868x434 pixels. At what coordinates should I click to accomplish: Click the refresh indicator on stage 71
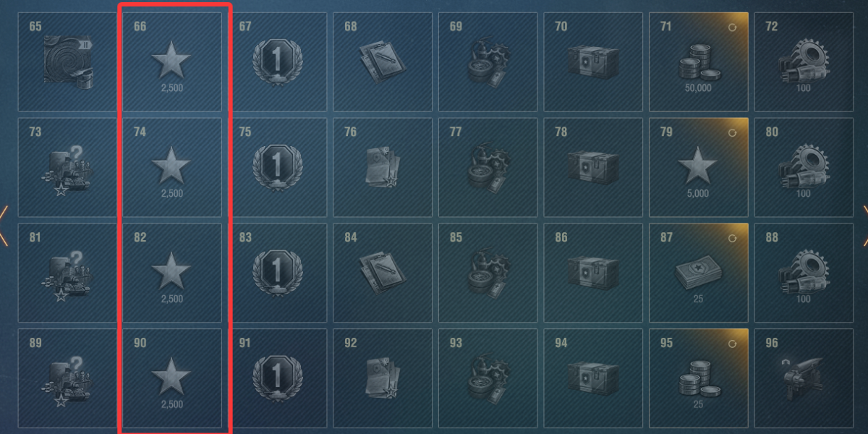pos(733,27)
